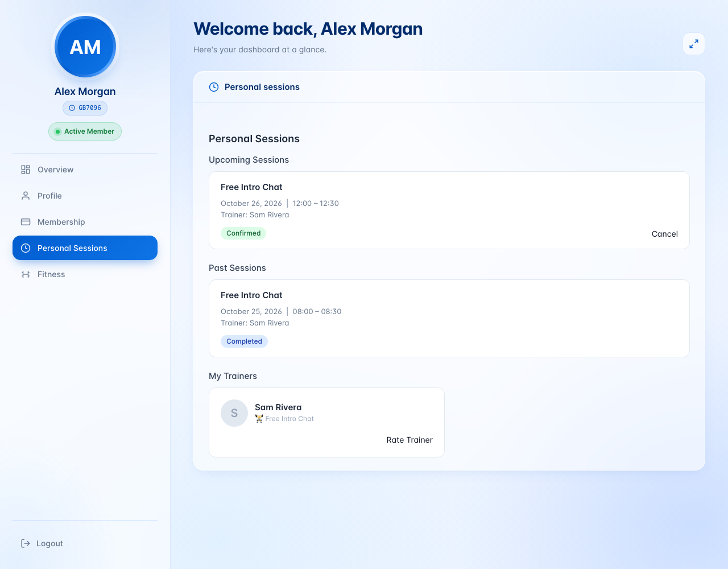Click the Upcoming Sessions heading
The image size is (728, 569).
(249, 160)
